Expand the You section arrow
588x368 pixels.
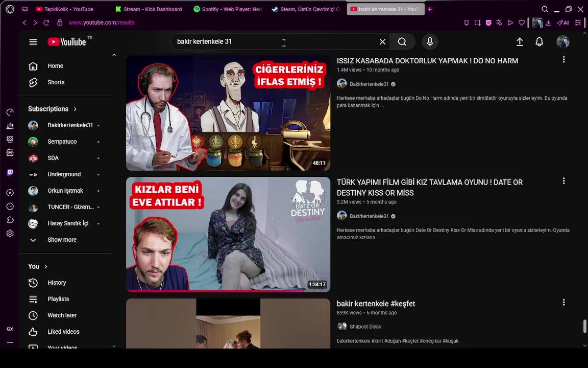click(x=46, y=266)
